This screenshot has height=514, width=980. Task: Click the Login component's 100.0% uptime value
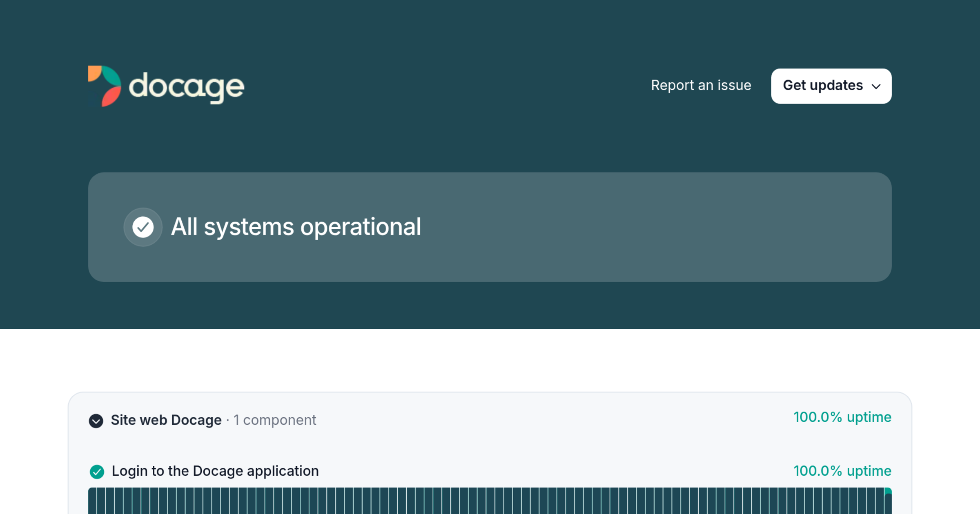pos(842,471)
